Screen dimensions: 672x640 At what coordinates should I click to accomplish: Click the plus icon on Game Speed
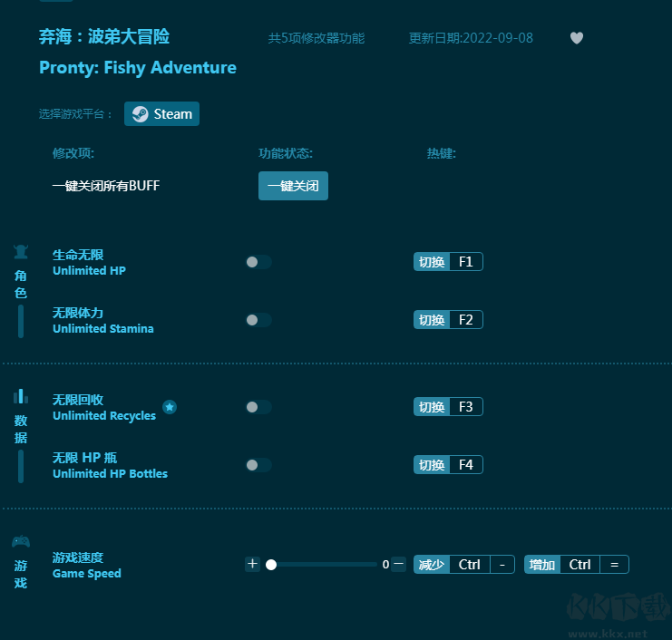[x=252, y=564]
